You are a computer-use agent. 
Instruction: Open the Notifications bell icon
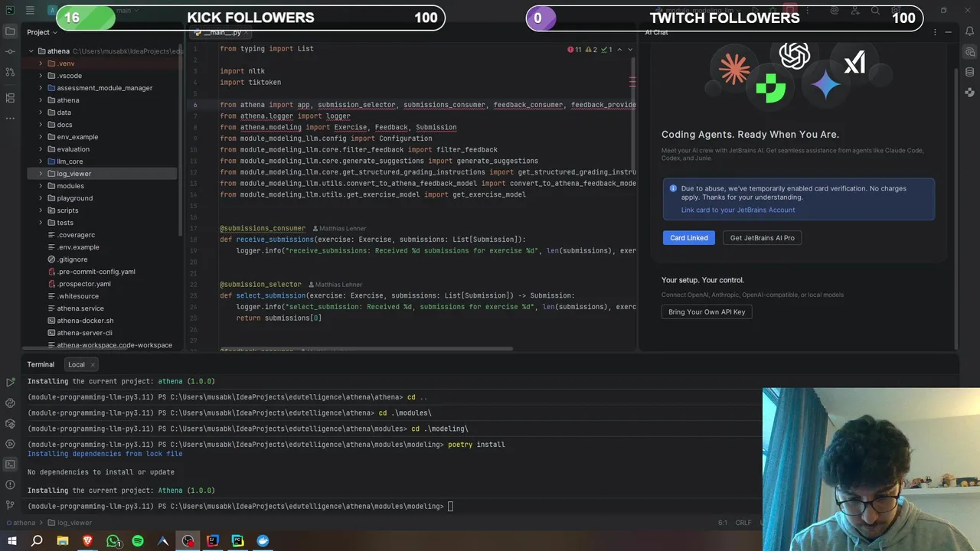[x=970, y=31]
